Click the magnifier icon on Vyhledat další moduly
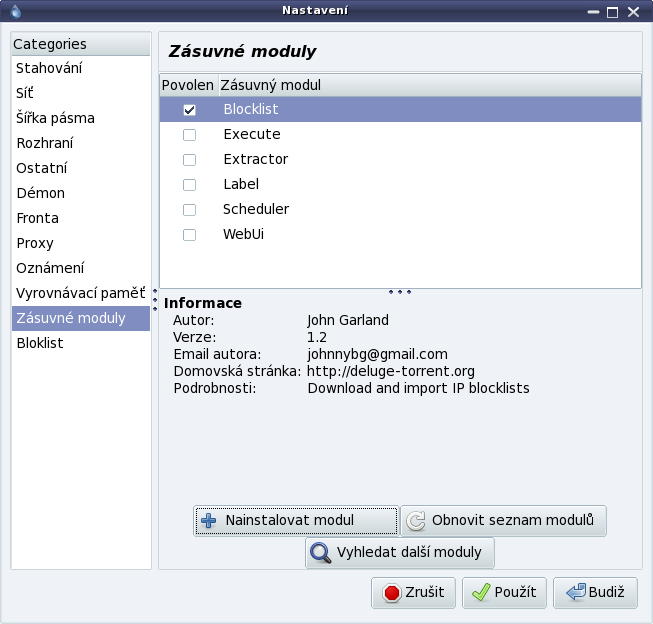 tap(321, 553)
